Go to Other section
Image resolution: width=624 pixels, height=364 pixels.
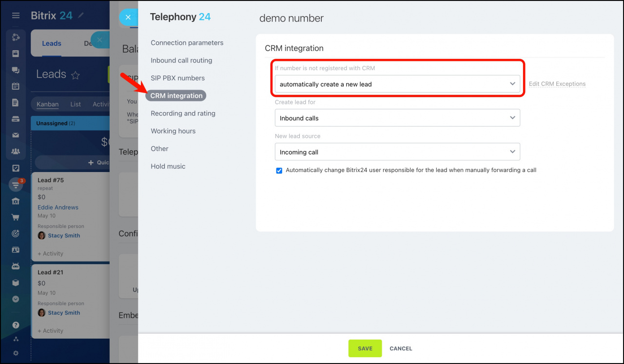(x=159, y=149)
